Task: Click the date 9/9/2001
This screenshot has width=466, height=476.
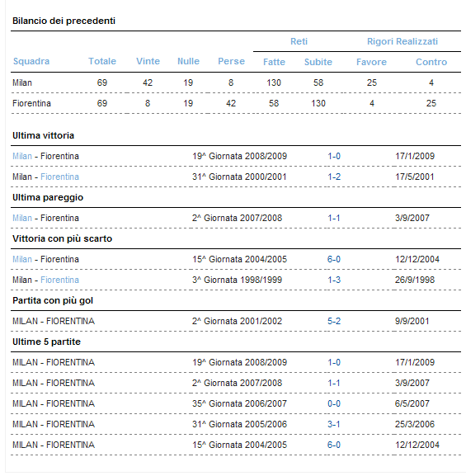Action: (412, 321)
